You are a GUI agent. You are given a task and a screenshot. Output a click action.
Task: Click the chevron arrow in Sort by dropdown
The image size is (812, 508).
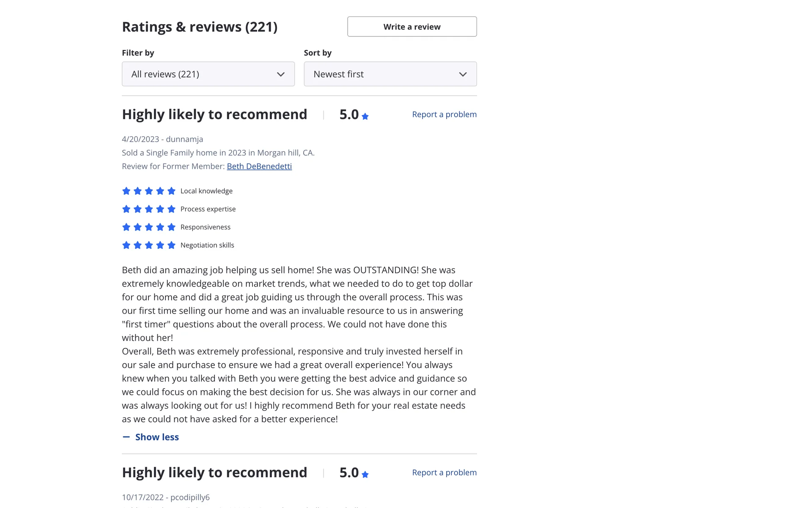(463, 75)
